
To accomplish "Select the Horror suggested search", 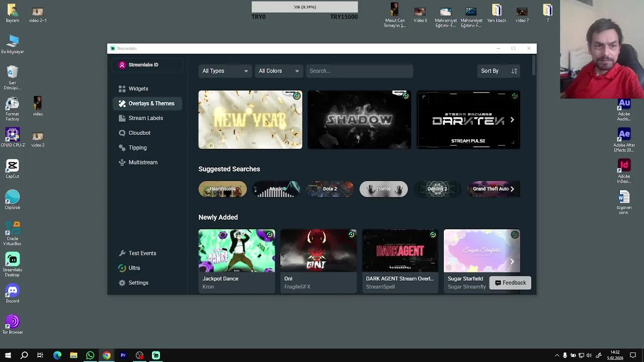I will [383, 189].
